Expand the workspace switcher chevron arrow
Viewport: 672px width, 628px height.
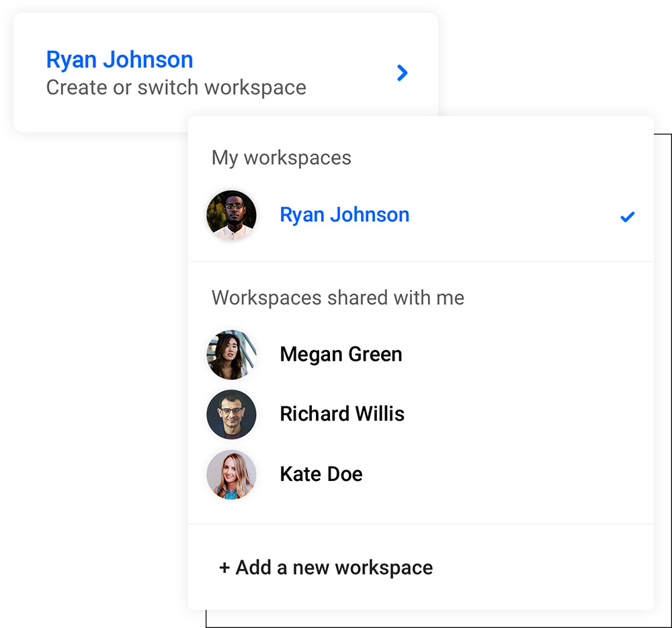pos(402,73)
